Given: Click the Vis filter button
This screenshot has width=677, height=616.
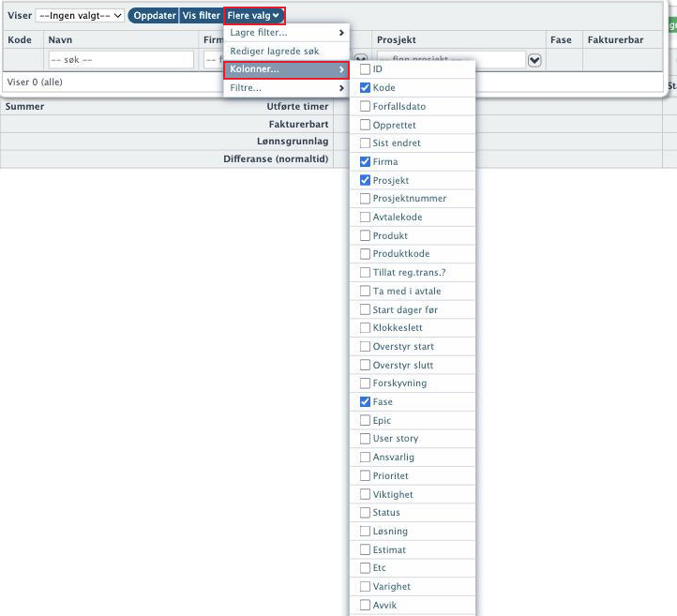Looking at the screenshot, I should pos(202,16).
